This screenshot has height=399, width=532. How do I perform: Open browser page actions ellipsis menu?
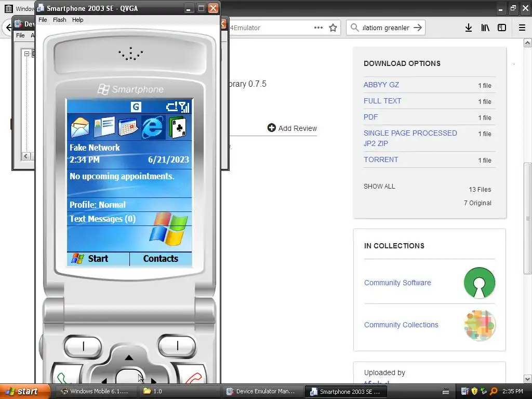pyautogui.click(x=318, y=28)
